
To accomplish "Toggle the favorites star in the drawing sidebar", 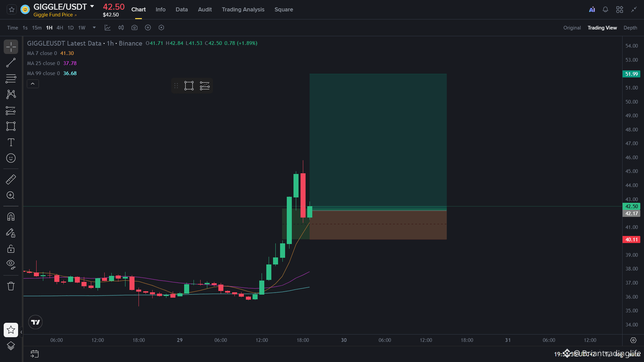I will [11, 330].
